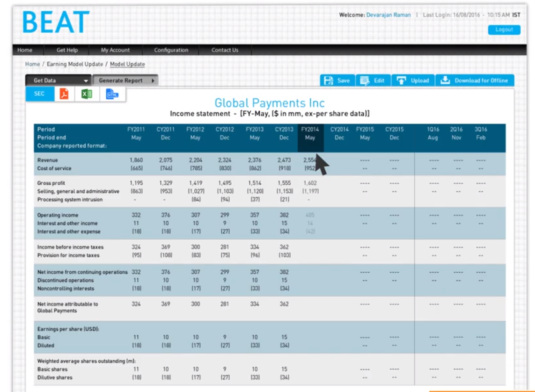Click the Download for Offline icon
Screen dimensions: 535x392
(445, 80)
